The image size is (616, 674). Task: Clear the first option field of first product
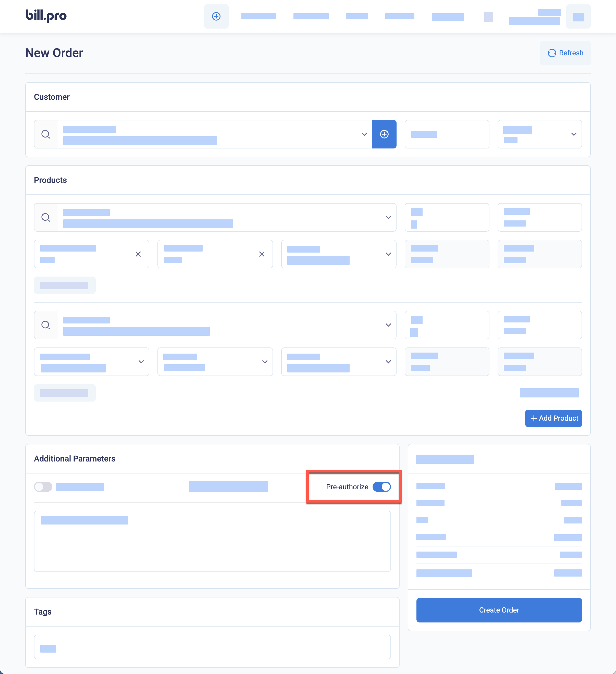tap(138, 254)
